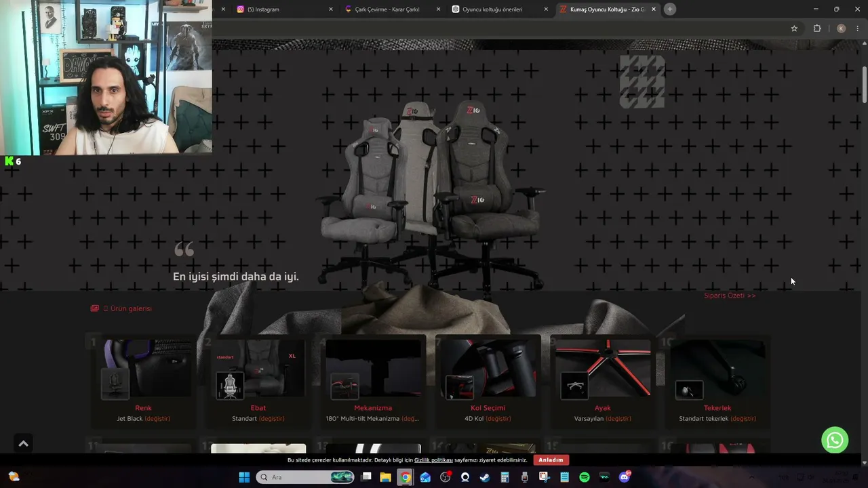The width and height of the screenshot is (868, 488).
Task: Open the Windows Start menu
Action: [x=244, y=477]
